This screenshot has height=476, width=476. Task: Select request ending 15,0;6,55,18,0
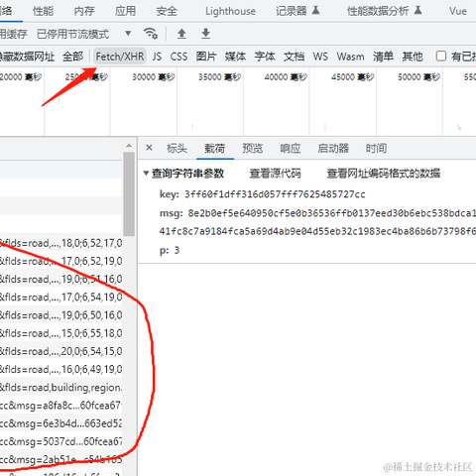[x=60, y=333]
